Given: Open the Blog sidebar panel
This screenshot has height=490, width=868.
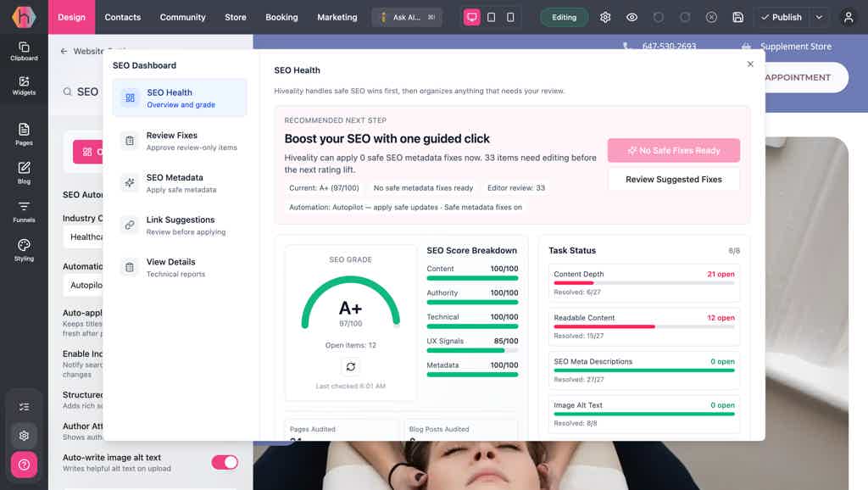Looking at the screenshot, I should (x=24, y=173).
